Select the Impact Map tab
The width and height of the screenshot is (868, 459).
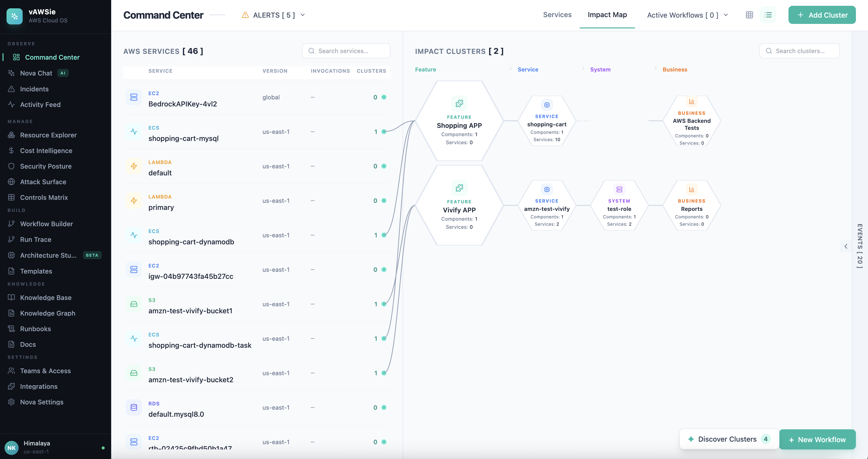(x=607, y=15)
